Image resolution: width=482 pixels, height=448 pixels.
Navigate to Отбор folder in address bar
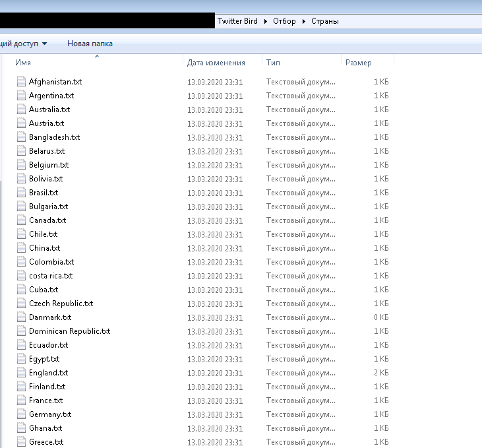coord(284,21)
